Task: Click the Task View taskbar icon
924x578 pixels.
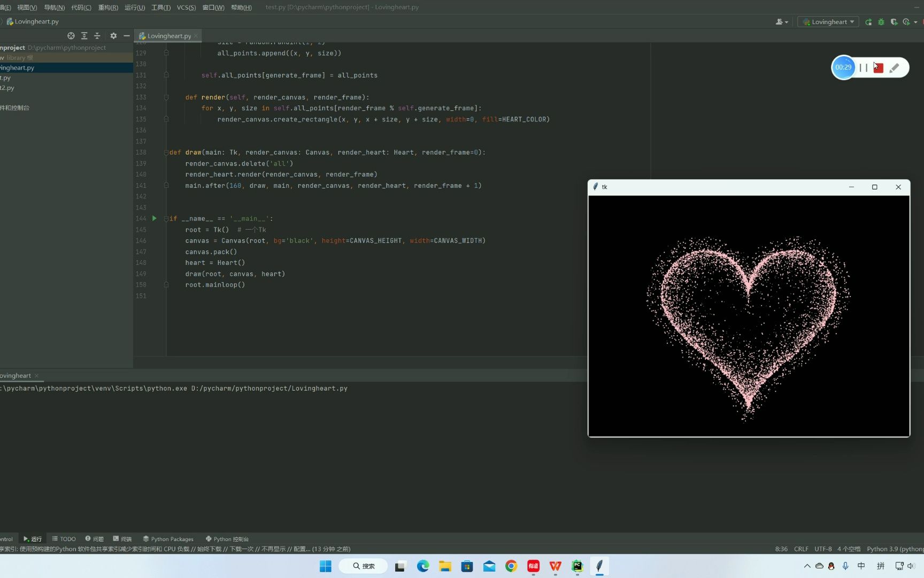Action: pos(401,566)
